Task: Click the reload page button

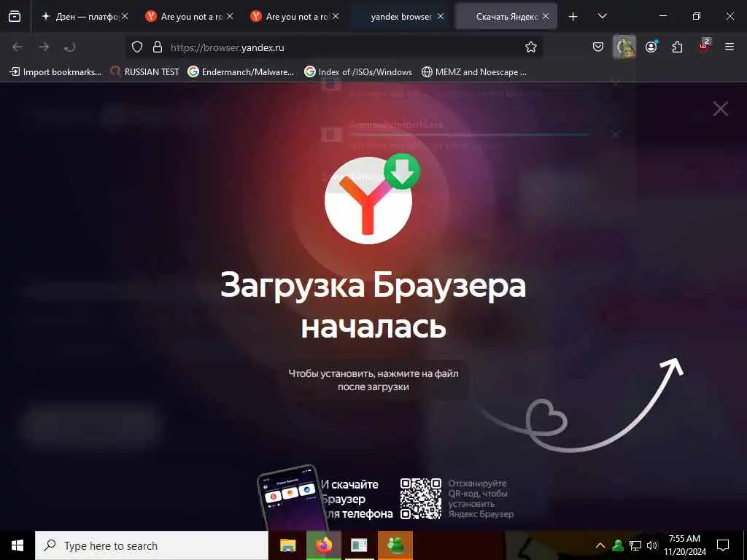Action: pos(69,47)
